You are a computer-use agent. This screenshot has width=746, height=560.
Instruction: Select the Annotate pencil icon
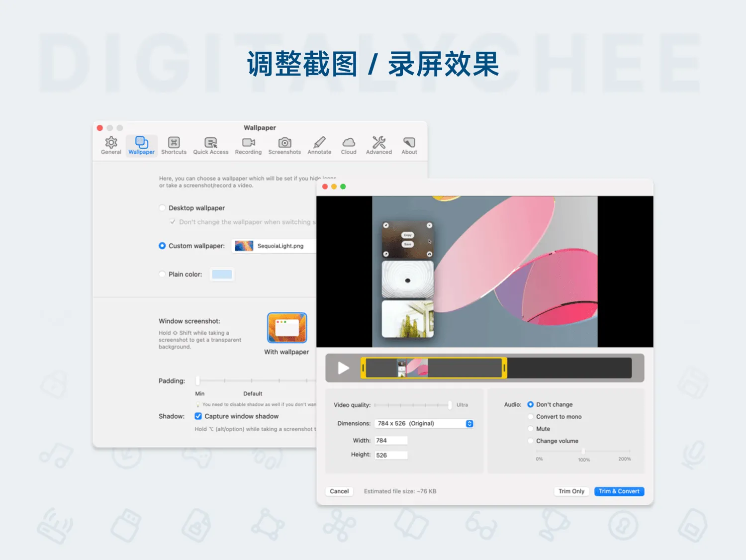pyautogui.click(x=319, y=145)
